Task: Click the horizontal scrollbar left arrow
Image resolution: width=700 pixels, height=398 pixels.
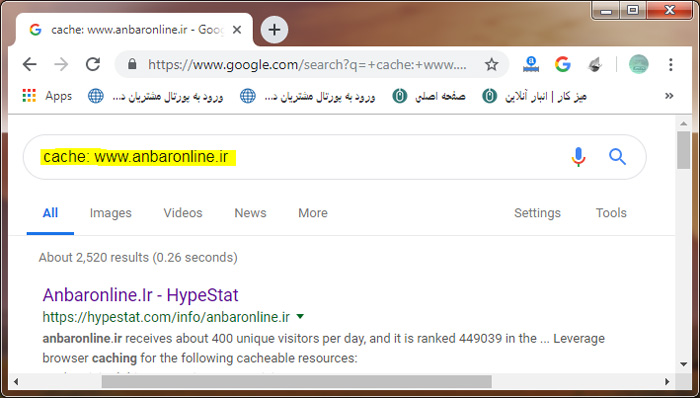Action: coord(16,381)
